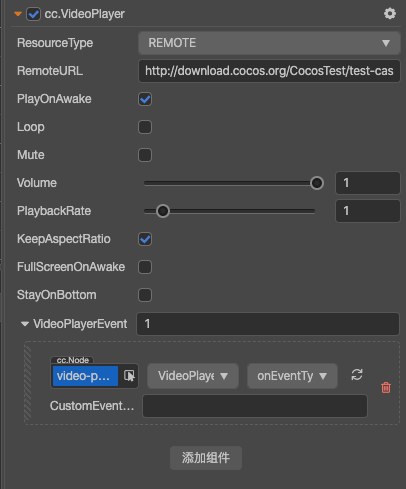The height and width of the screenshot is (489, 406).
Task: Click the RemoteURL input field
Action: point(269,71)
